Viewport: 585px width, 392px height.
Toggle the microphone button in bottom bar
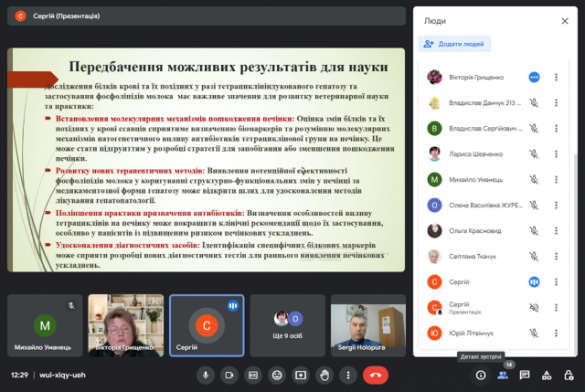tap(206, 376)
